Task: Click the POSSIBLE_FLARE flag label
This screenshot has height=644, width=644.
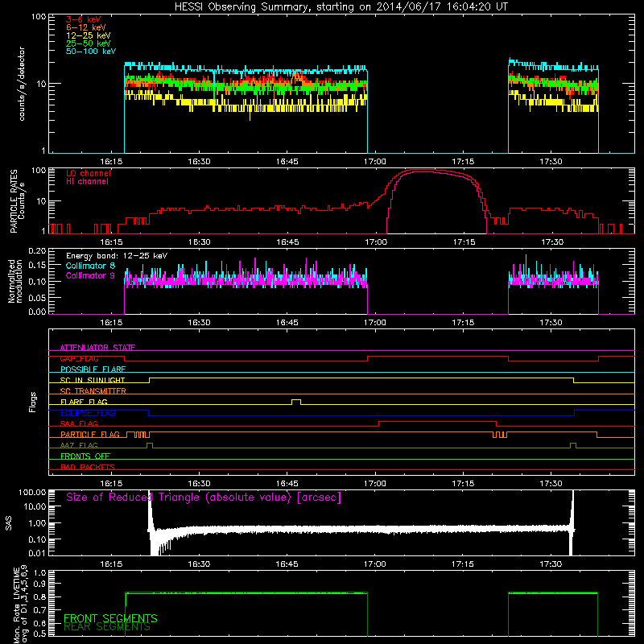Action: point(93,369)
